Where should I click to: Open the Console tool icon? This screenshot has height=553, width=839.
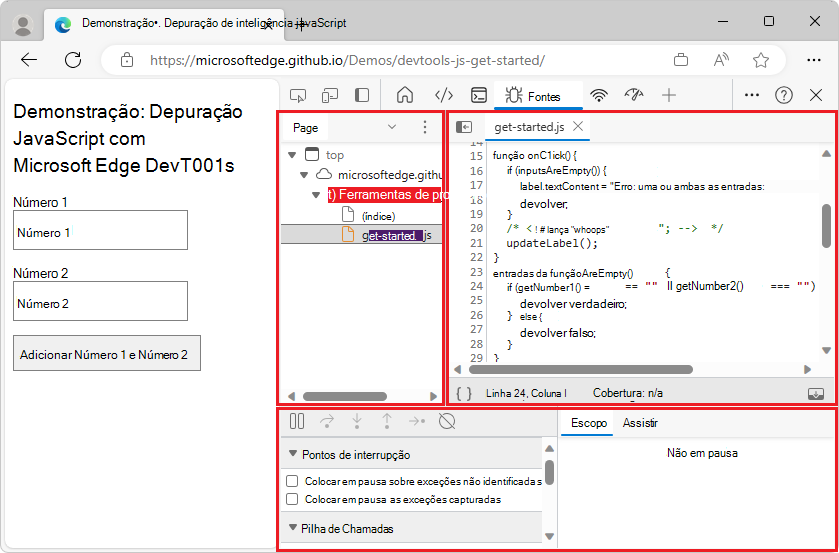point(479,95)
